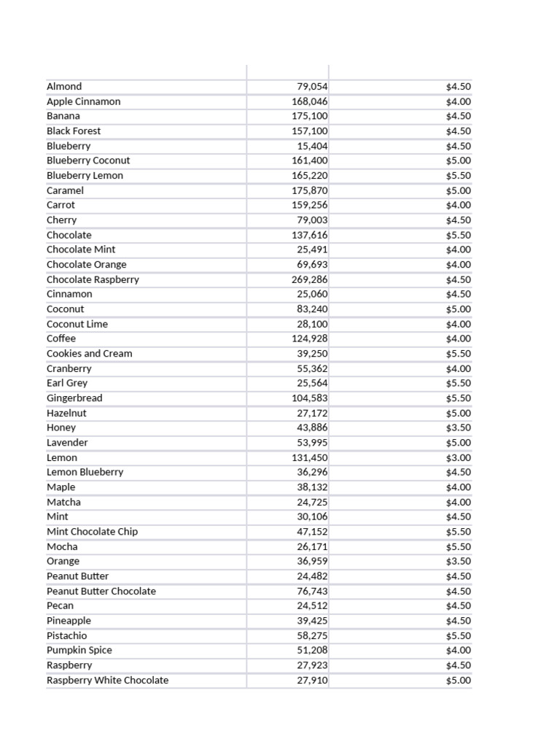Select the Mint Chocolate Chip cell
This screenshot has height=747, width=560.
(92, 532)
